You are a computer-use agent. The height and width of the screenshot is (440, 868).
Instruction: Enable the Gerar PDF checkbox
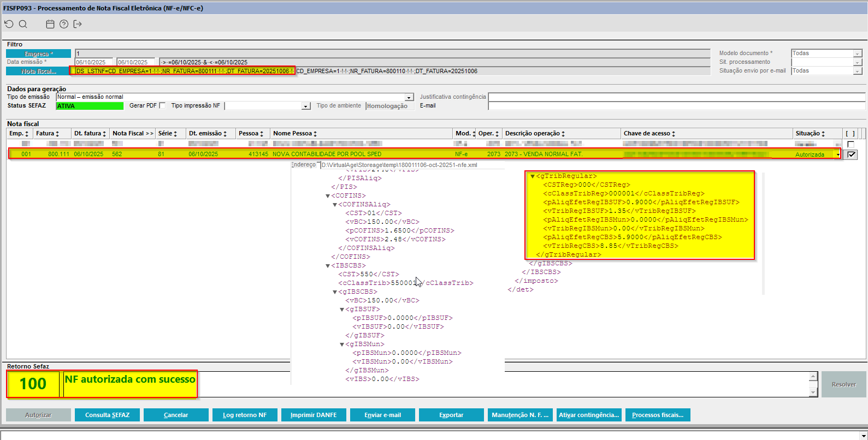162,106
